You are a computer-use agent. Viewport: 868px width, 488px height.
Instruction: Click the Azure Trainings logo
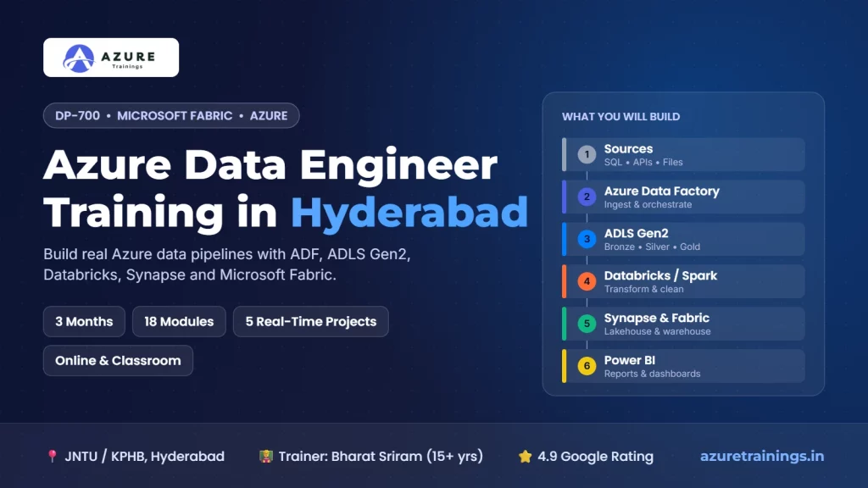(111, 58)
